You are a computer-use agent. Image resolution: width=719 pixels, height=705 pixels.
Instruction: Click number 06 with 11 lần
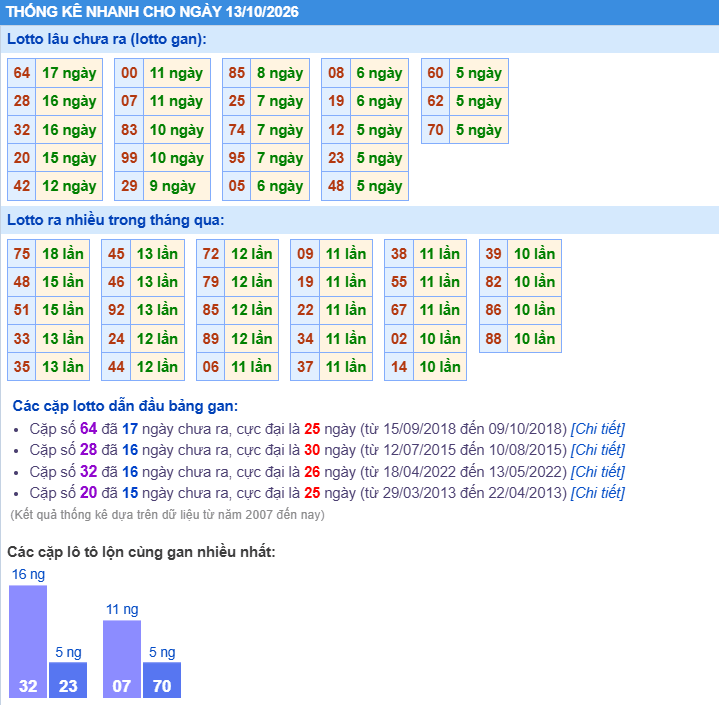click(x=211, y=366)
